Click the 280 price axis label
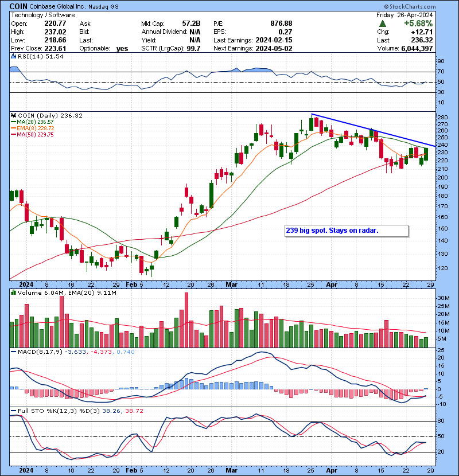 point(442,117)
